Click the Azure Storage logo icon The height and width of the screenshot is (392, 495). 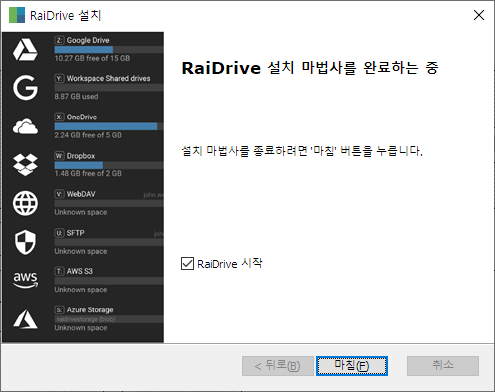click(25, 319)
